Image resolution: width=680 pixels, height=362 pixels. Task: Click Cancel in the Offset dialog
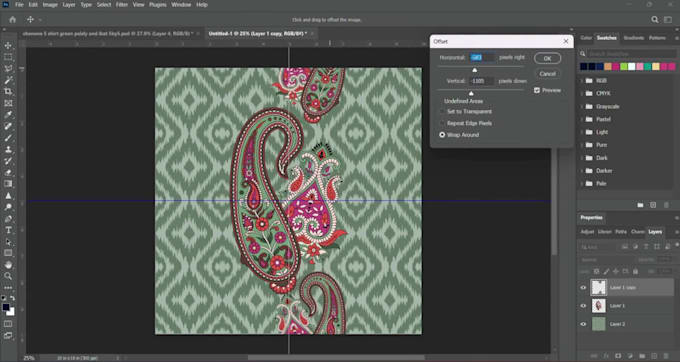pyautogui.click(x=547, y=74)
